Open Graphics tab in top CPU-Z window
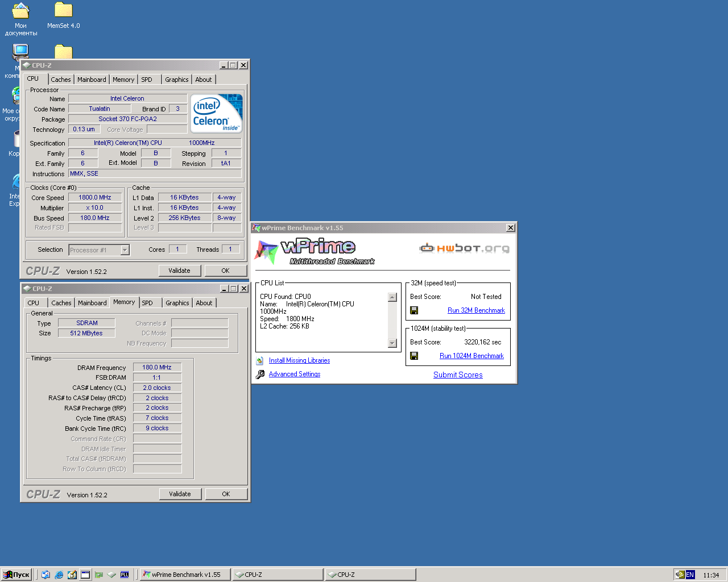 (177, 80)
